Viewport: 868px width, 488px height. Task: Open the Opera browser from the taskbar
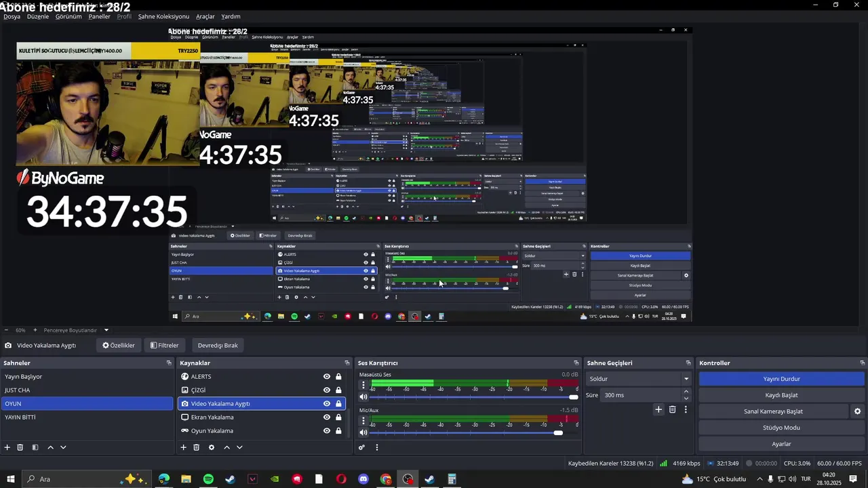tap(341, 479)
